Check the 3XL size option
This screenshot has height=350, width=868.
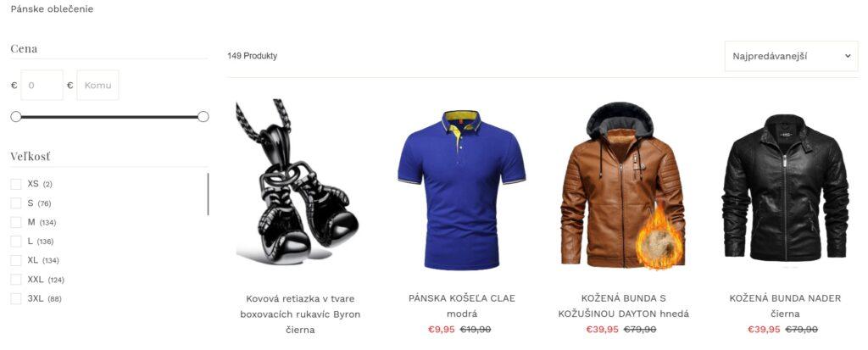coord(16,299)
